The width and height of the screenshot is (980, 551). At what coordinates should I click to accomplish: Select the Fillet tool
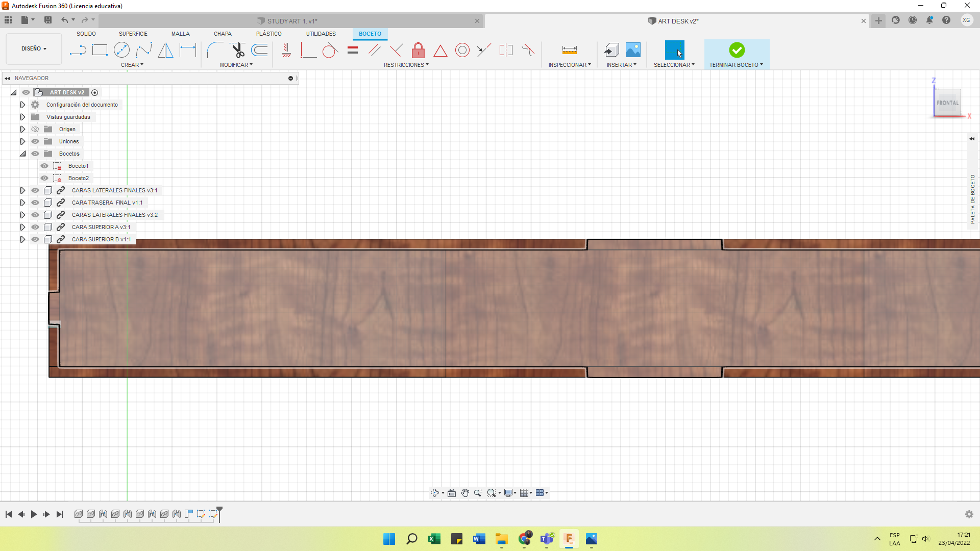215,50
